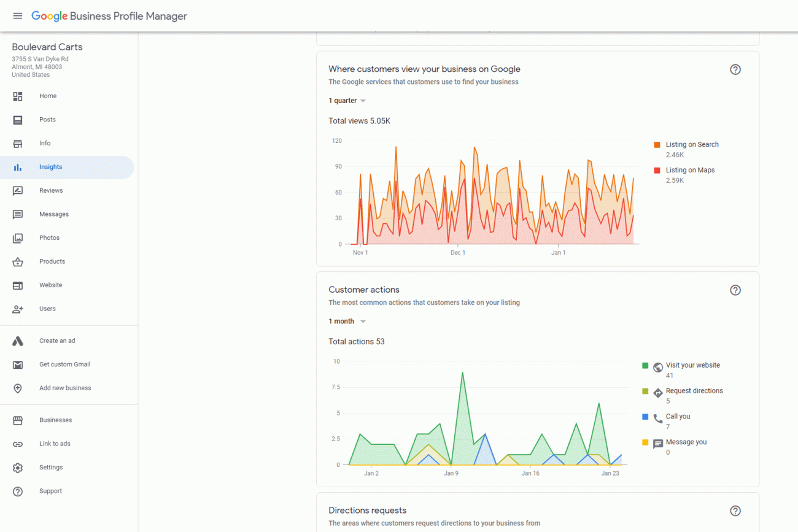The width and height of the screenshot is (798, 532).
Task: Click the Total views 5.05K text
Action: click(359, 121)
